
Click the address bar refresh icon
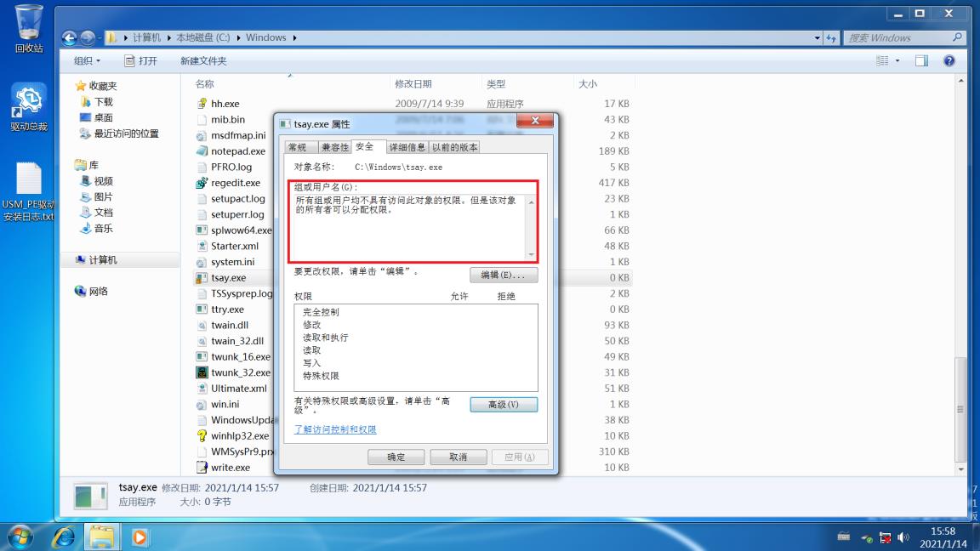pyautogui.click(x=831, y=38)
